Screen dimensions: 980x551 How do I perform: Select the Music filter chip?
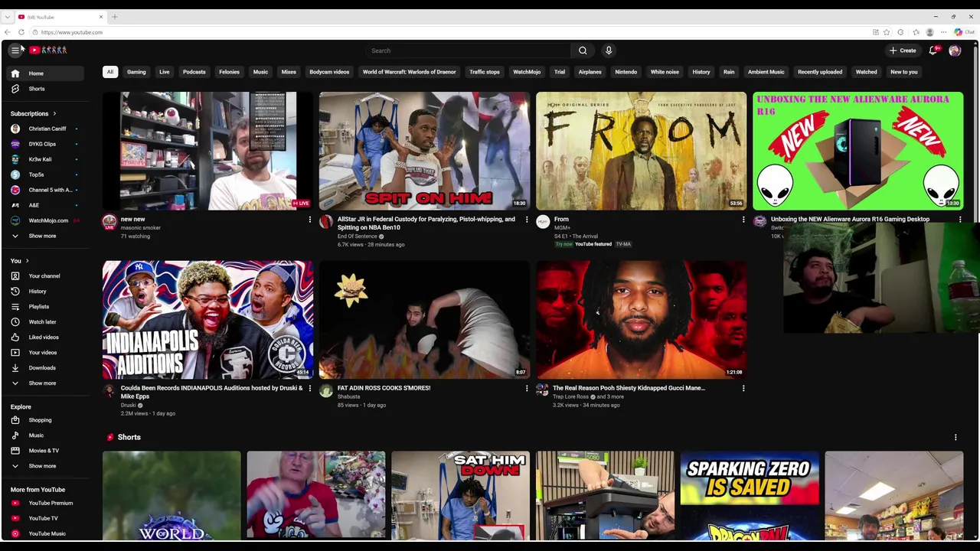(x=260, y=72)
